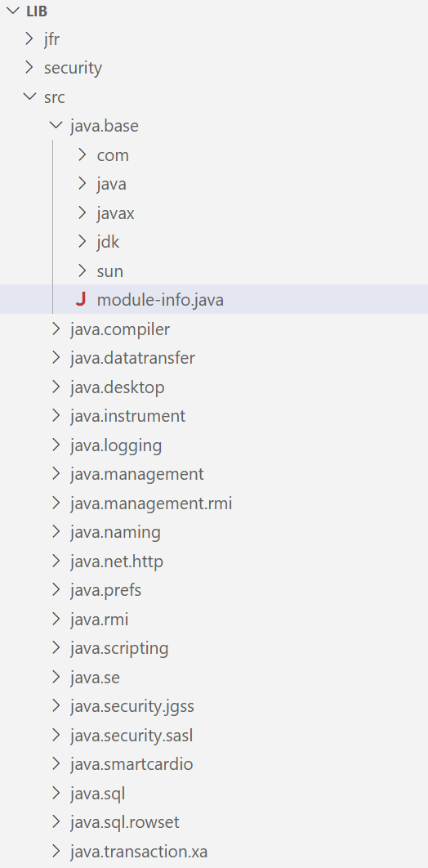The height and width of the screenshot is (868, 428).
Task: Expand the security folder chevron
Action: [x=29, y=68]
